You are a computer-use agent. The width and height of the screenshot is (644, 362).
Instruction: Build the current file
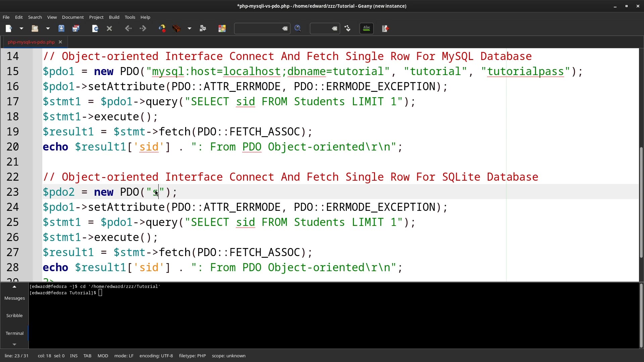[x=176, y=28]
